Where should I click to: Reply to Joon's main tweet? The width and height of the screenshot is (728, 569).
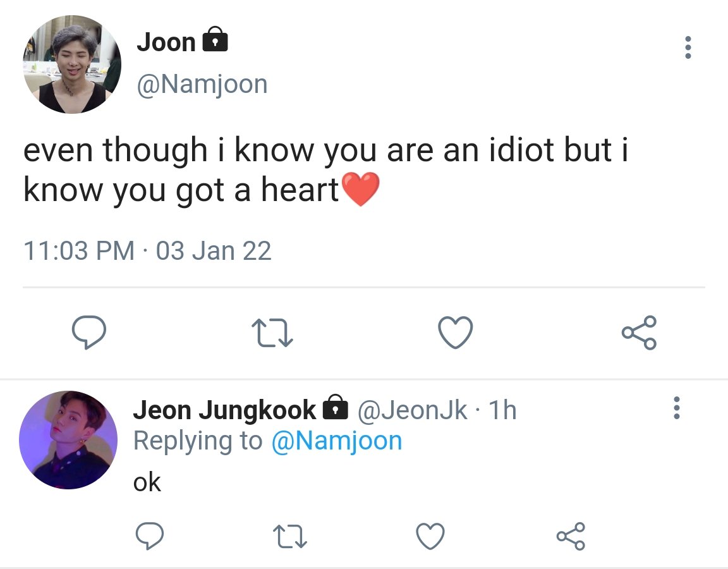89,332
